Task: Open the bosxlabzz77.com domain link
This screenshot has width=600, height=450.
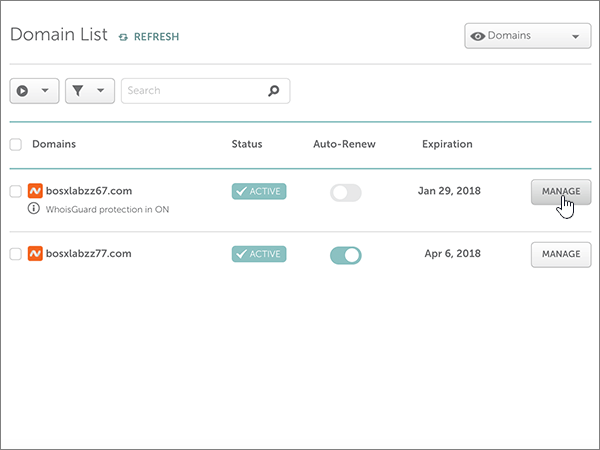Action: coord(89,254)
